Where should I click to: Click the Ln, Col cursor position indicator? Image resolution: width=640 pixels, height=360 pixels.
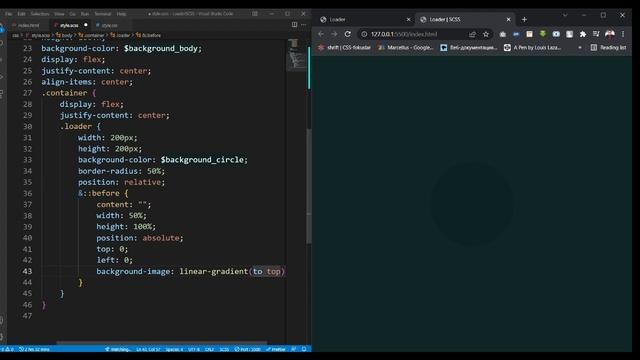pyautogui.click(x=148, y=349)
